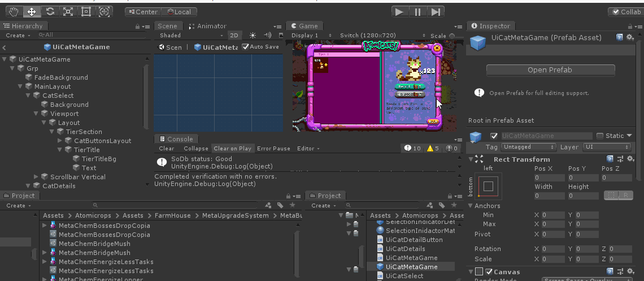Toggle Error Pause in Console

point(273,148)
